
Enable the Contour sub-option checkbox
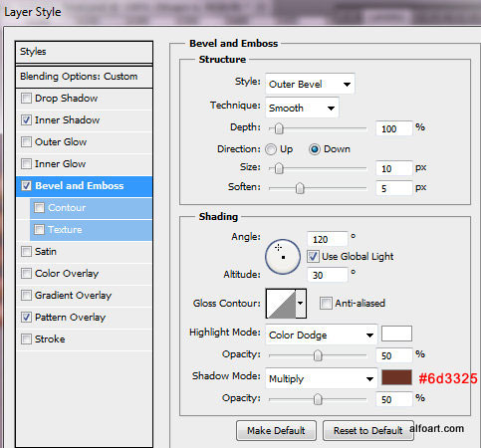tap(39, 208)
